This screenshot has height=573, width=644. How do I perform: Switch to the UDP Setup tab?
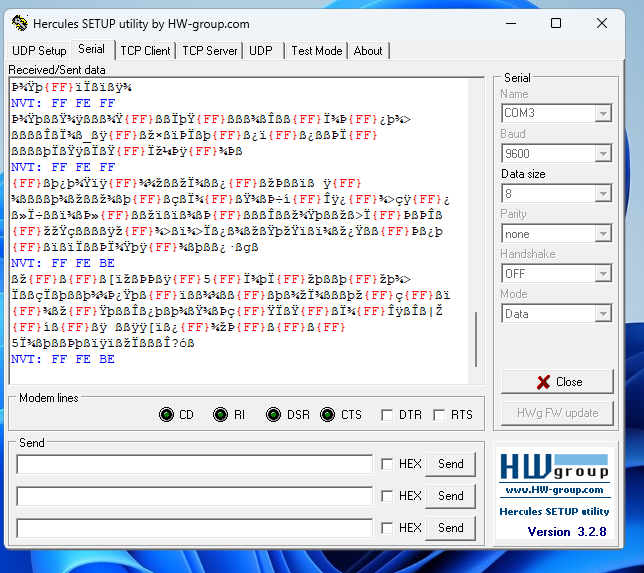click(x=39, y=51)
